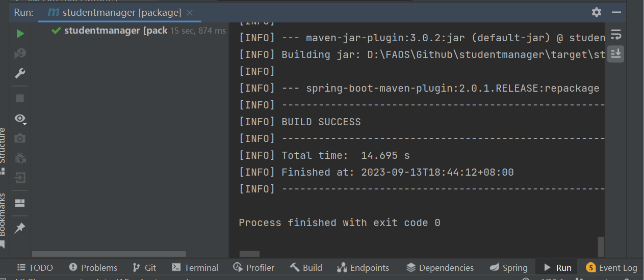Click the '15 sec, 874 ms' duration label
The width and height of the screenshot is (644, 280).
tap(198, 31)
